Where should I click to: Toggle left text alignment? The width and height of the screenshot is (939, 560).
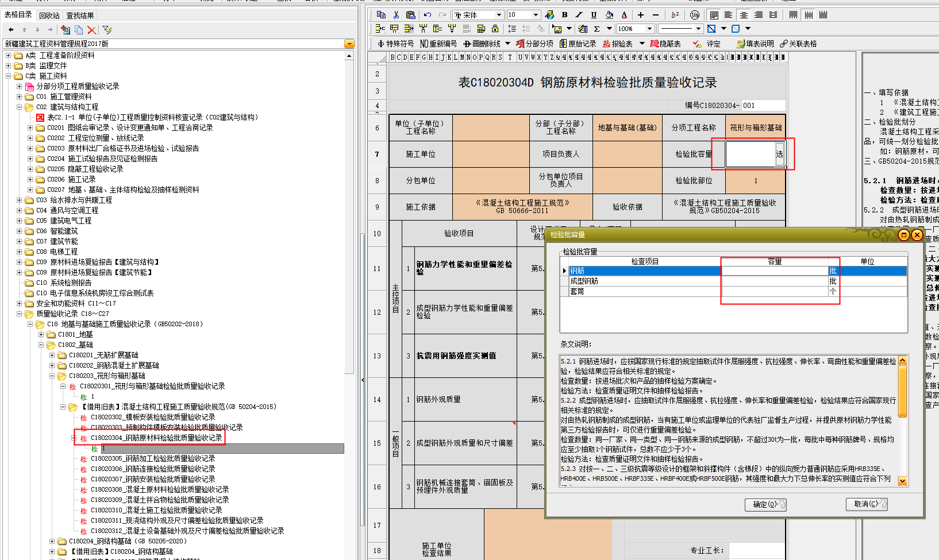729,15
